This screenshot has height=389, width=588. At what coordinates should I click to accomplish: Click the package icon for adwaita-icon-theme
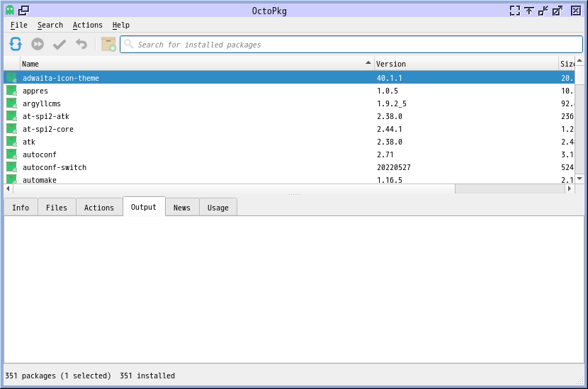(11, 78)
